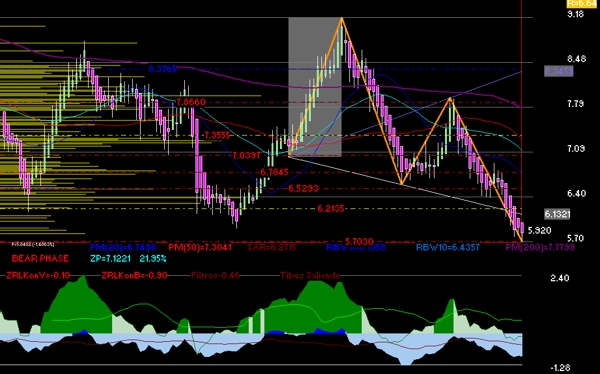Click the 21.95% value

[x=153, y=259]
